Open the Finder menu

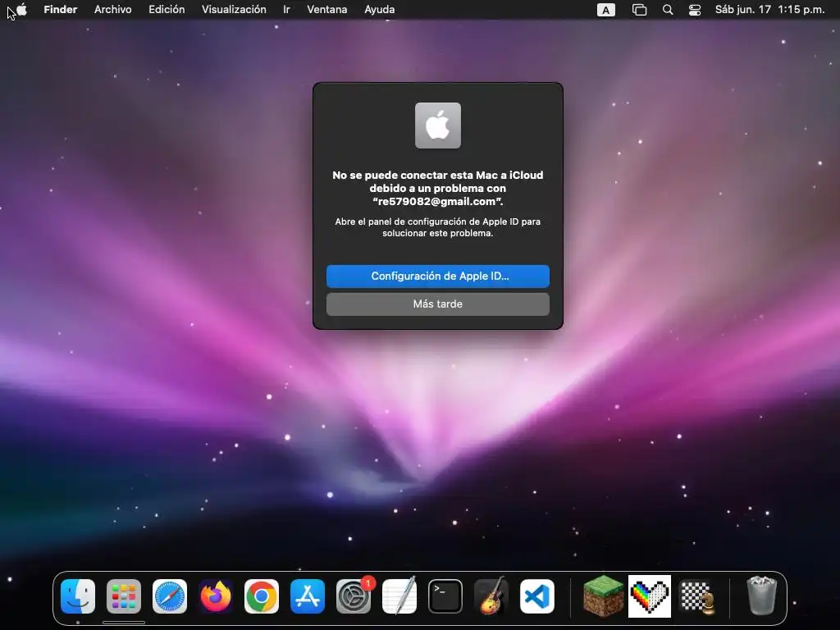point(61,10)
